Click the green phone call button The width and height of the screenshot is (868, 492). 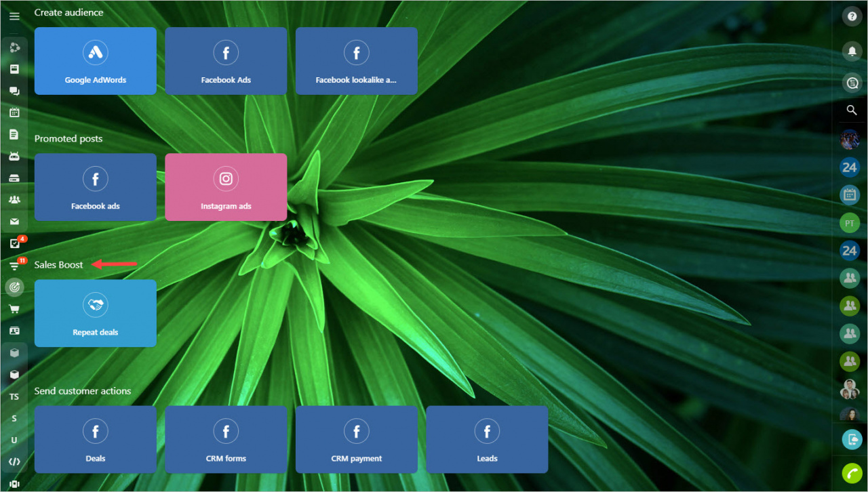(x=852, y=473)
